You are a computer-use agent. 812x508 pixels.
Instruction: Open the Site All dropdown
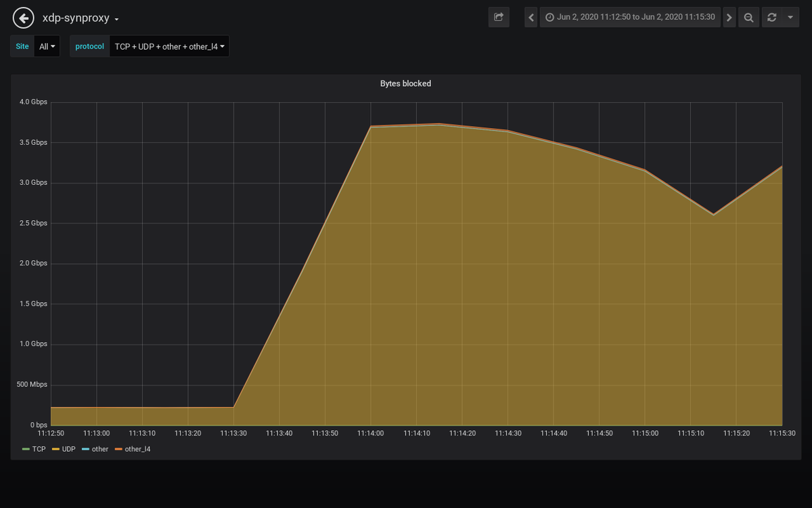coord(46,46)
